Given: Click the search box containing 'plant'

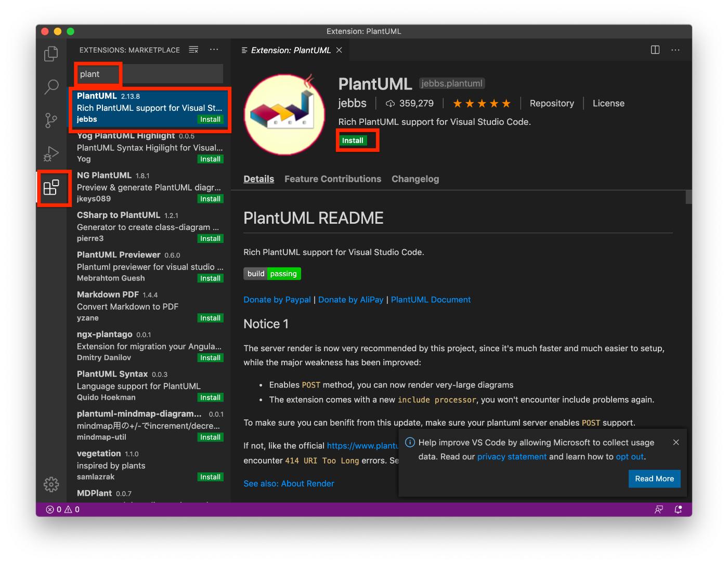Looking at the screenshot, I should 150,74.
